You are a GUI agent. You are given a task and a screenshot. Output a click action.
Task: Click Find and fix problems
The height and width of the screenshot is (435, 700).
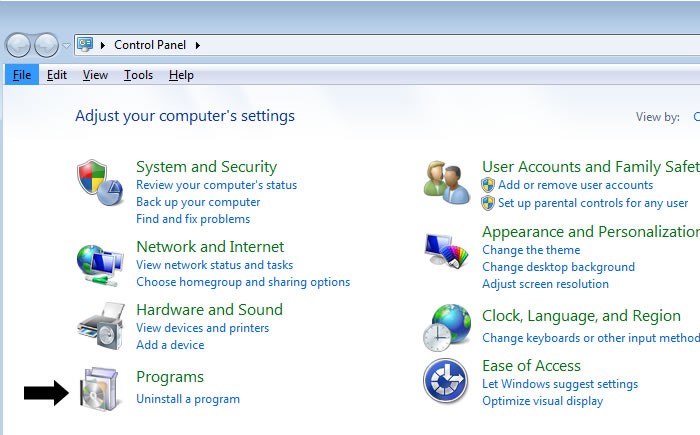point(193,219)
